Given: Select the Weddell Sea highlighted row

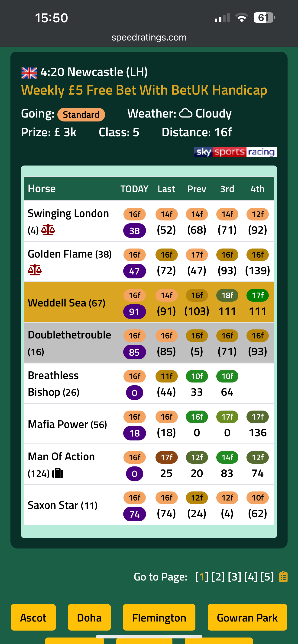Looking at the screenshot, I should (149, 302).
